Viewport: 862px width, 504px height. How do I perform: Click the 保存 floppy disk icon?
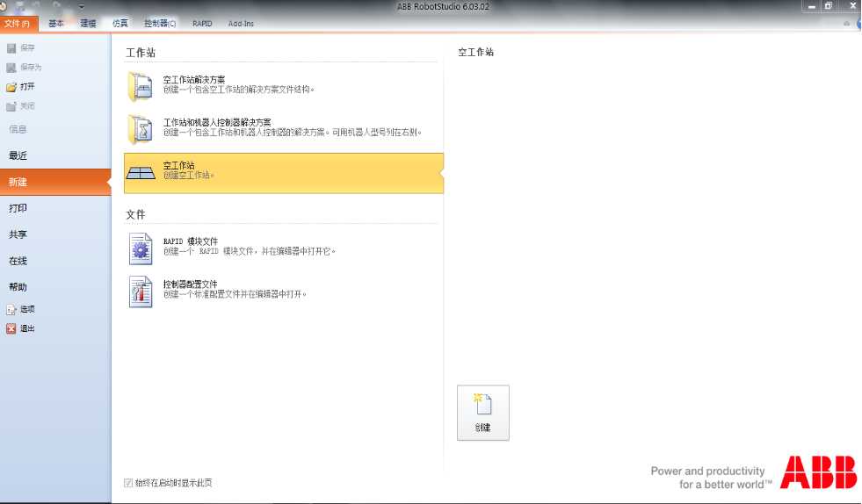tap(11, 48)
